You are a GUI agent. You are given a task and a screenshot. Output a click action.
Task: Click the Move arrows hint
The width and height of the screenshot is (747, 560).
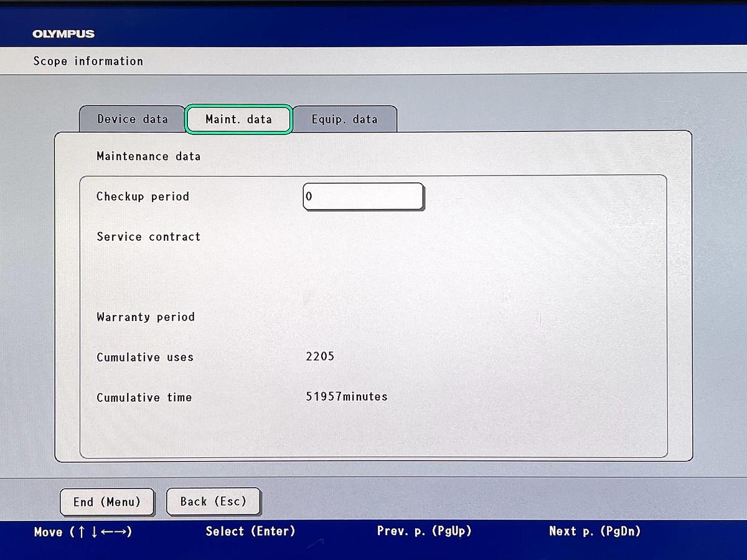pyautogui.click(x=83, y=531)
